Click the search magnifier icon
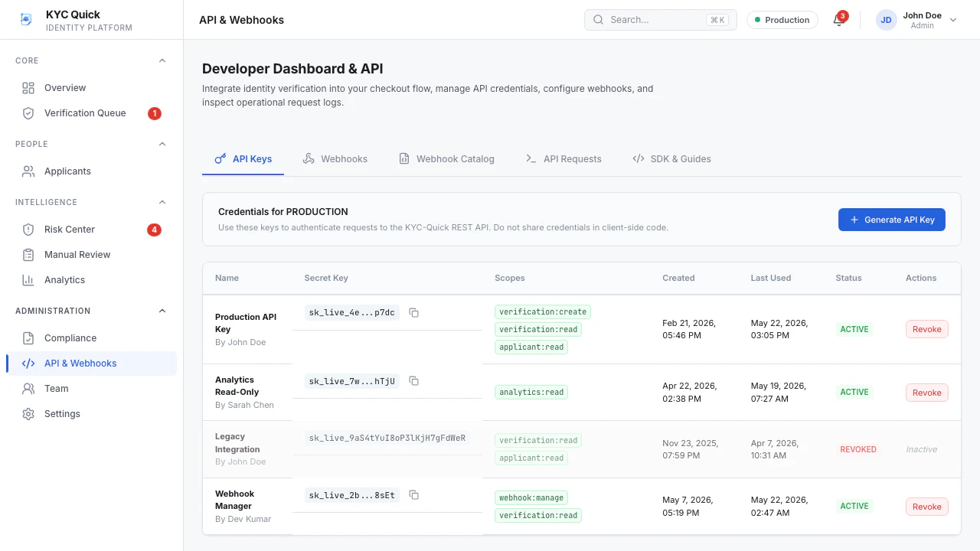This screenshot has width=980, height=551. (599, 20)
